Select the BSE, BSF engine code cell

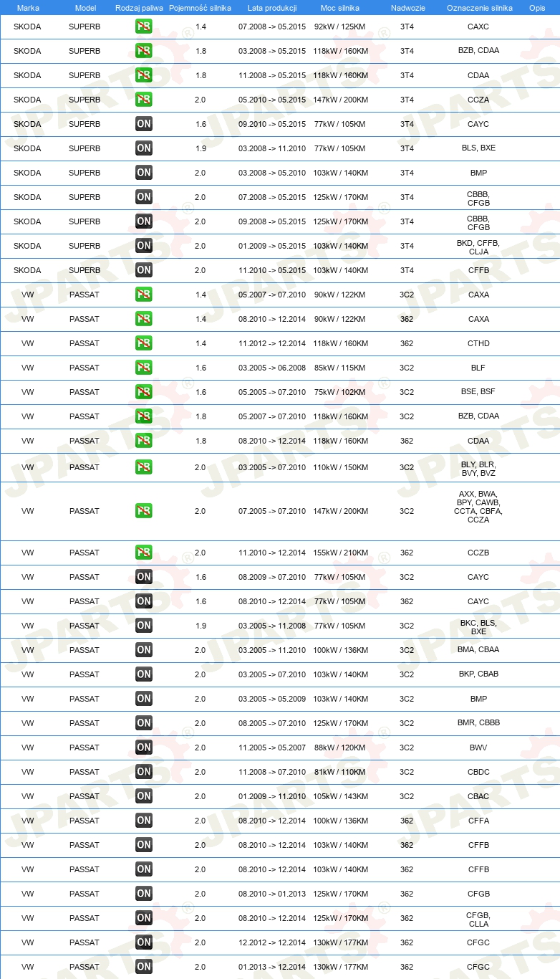(478, 392)
